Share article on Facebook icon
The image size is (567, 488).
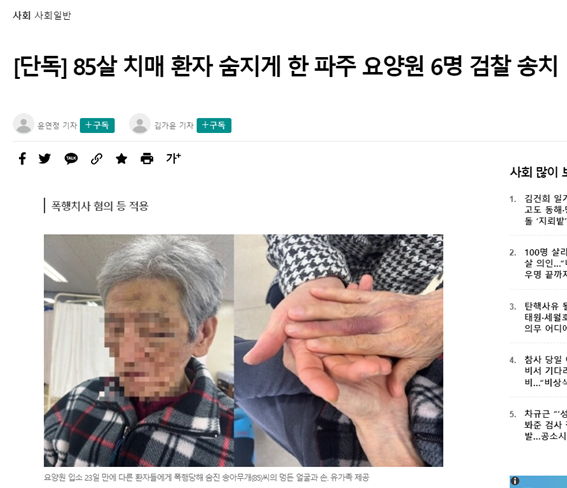tap(22, 159)
